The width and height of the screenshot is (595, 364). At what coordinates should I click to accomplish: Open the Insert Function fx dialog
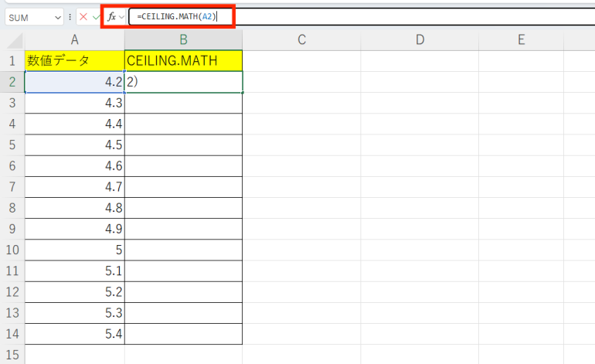point(111,16)
